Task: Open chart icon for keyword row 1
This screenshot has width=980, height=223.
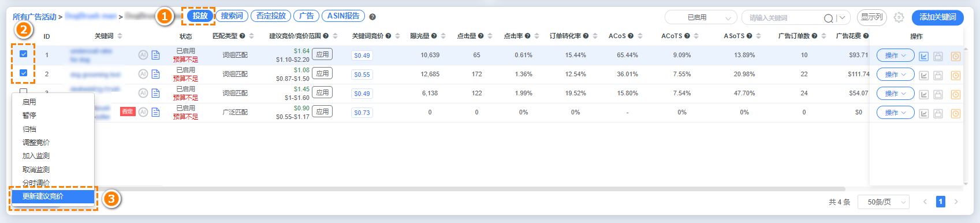Action: pyautogui.click(x=924, y=57)
